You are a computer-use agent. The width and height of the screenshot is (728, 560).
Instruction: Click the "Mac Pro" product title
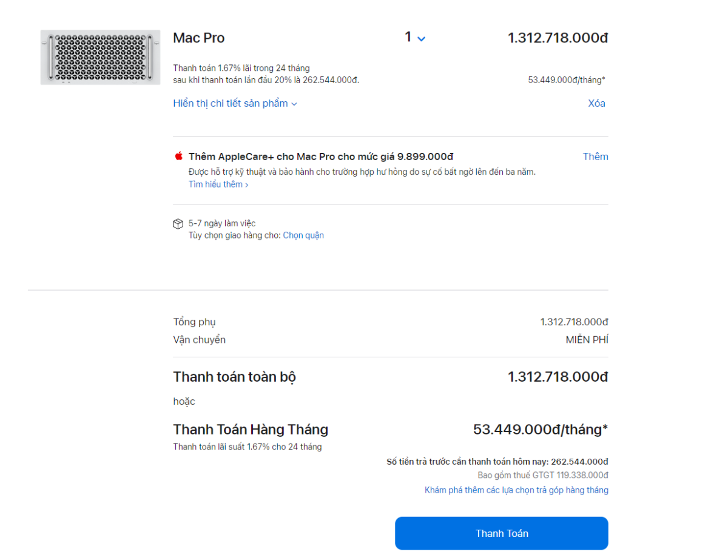198,38
